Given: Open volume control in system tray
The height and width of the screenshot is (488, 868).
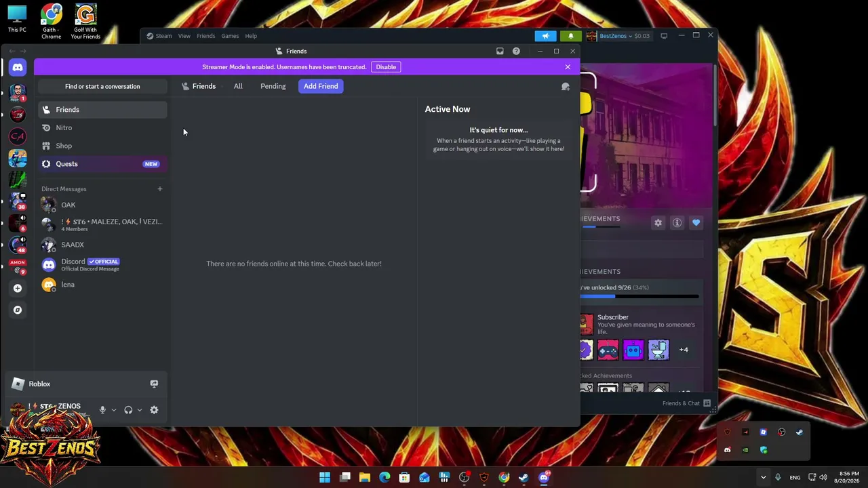Looking at the screenshot, I should click(x=823, y=478).
